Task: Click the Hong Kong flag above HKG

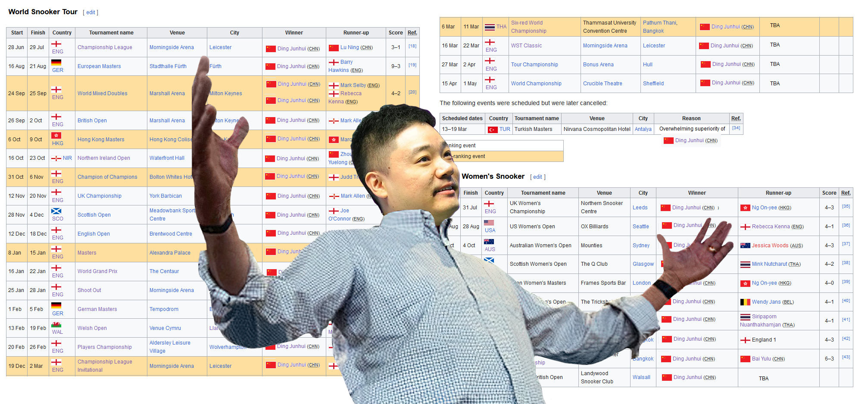Action: pyautogui.click(x=56, y=136)
